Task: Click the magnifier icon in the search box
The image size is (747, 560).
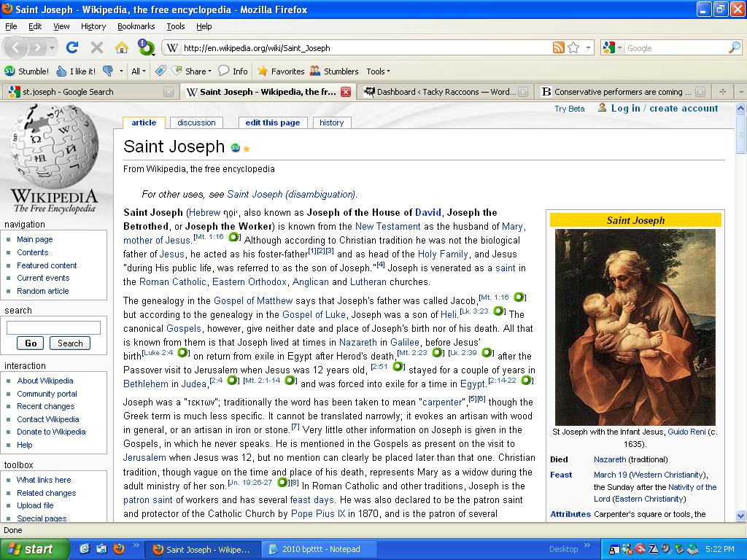Action: pos(734,47)
